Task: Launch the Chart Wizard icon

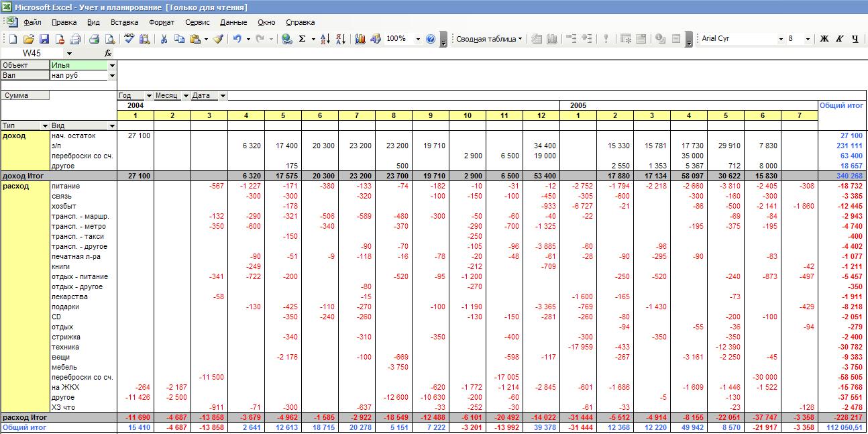Action: tap(360, 39)
